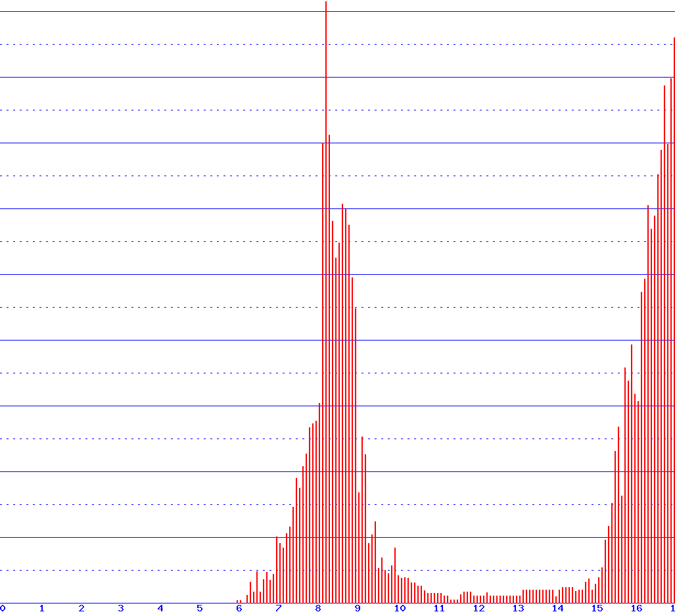Viewport: 675px width, 616px height.
Task: Click the x-axis label 11
Action: click(439, 608)
